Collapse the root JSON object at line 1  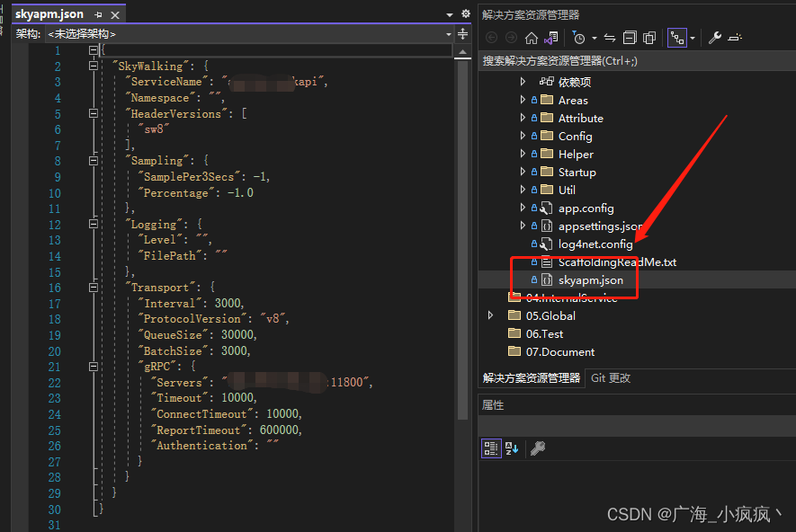[x=94, y=50]
